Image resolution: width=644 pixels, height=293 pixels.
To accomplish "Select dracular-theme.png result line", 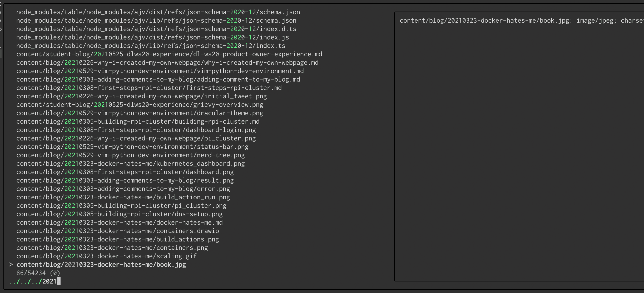I will pos(140,113).
